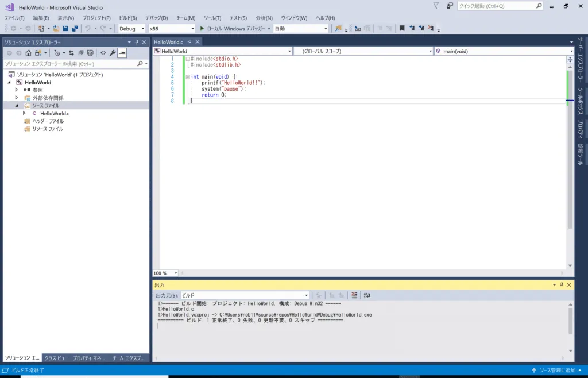This screenshot has height=378, width=588.
Task: Click the output panel vertical scrollbar
Action: 570,321
